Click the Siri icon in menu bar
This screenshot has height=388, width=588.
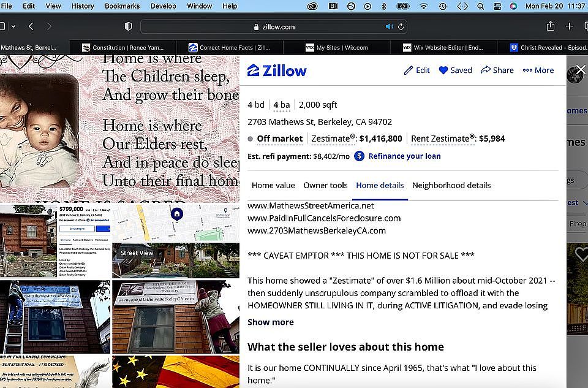[x=513, y=6]
